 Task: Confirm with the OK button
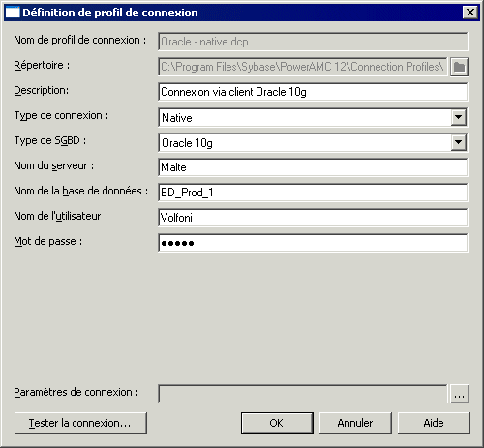coord(277,423)
